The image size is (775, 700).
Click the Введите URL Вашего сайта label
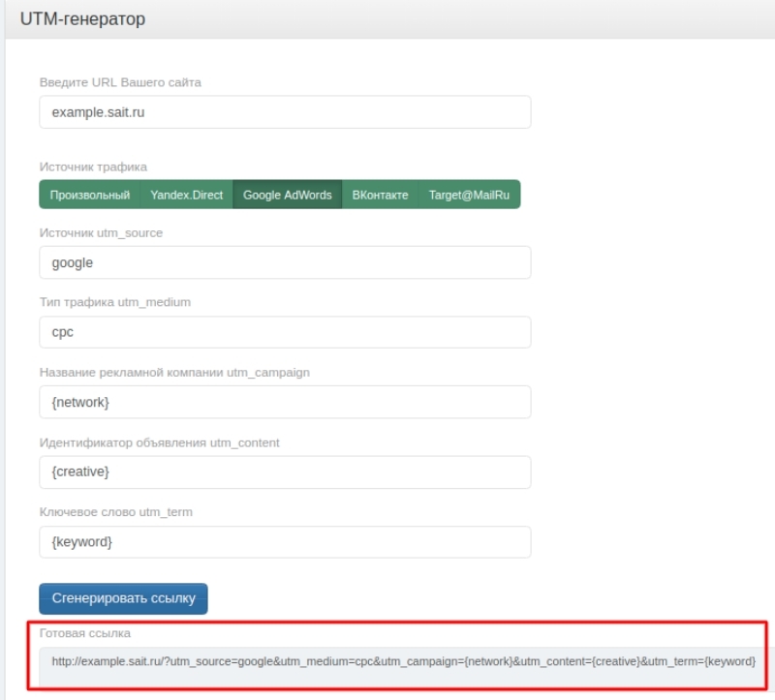tap(120, 82)
